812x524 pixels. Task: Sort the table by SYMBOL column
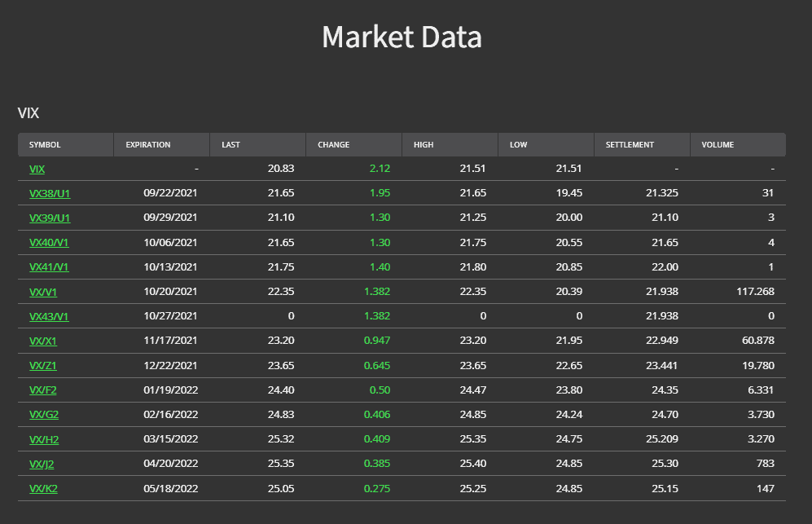pyautogui.click(x=46, y=144)
